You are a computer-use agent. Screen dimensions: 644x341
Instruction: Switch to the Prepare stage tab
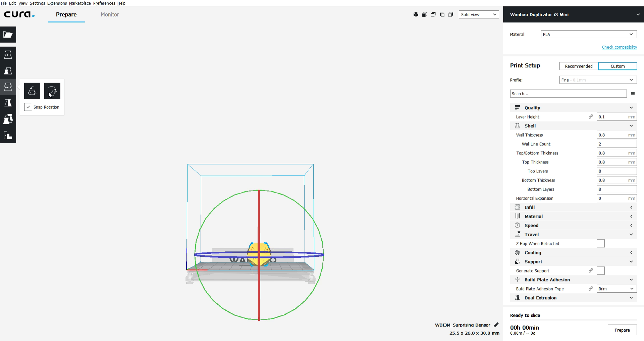66,14
